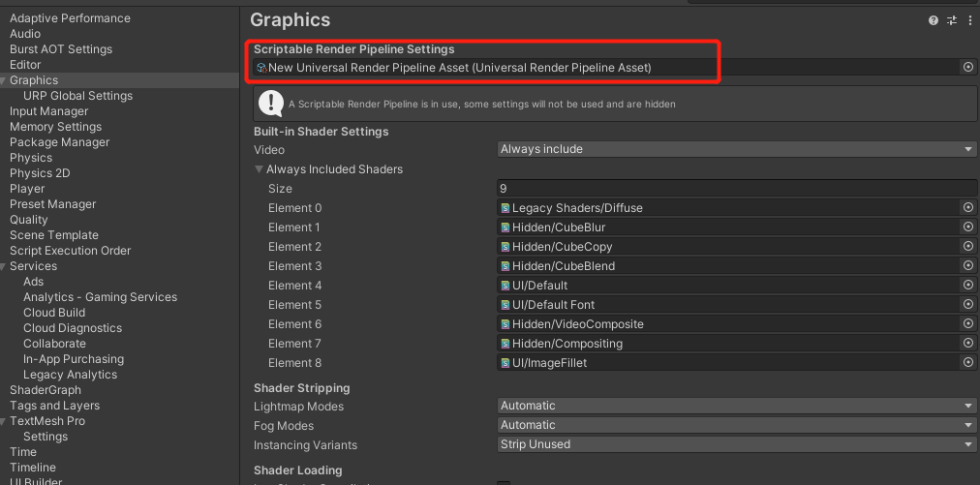
Task: Open object picker for Hidden/CubeCopy shader
Action: tap(968, 246)
